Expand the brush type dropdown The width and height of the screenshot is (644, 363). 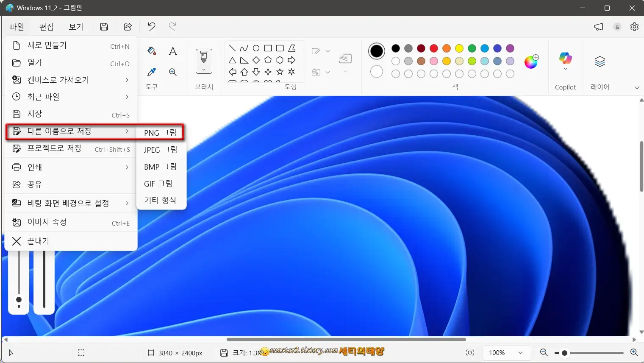pyautogui.click(x=204, y=70)
